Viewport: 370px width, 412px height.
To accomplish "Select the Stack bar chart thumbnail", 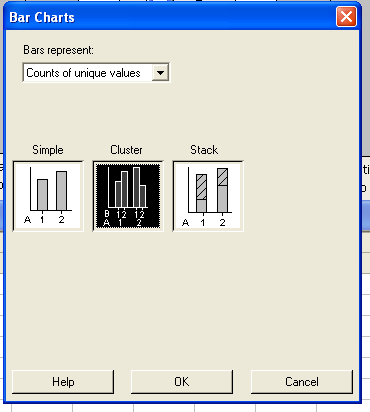I will pos(208,196).
